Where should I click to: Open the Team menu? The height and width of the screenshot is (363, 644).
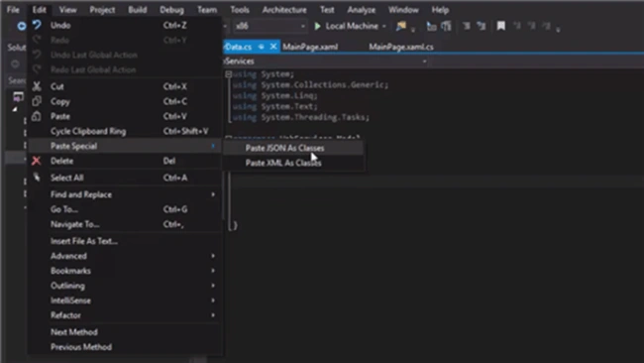[207, 10]
